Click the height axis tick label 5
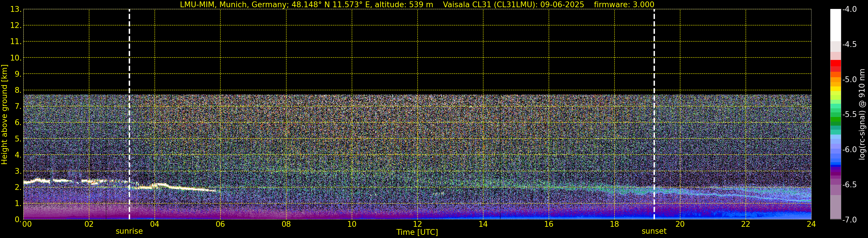The image size is (868, 238). coord(18,139)
